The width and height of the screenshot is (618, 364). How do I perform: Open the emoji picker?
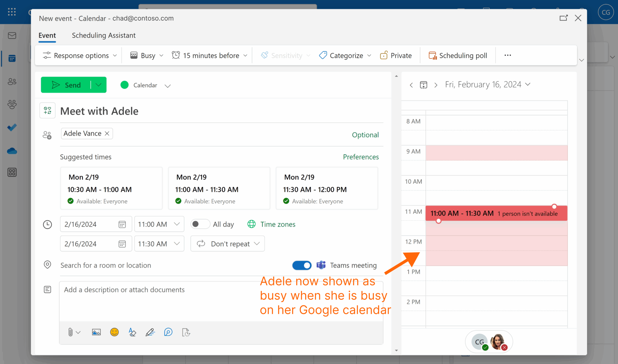click(x=114, y=332)
